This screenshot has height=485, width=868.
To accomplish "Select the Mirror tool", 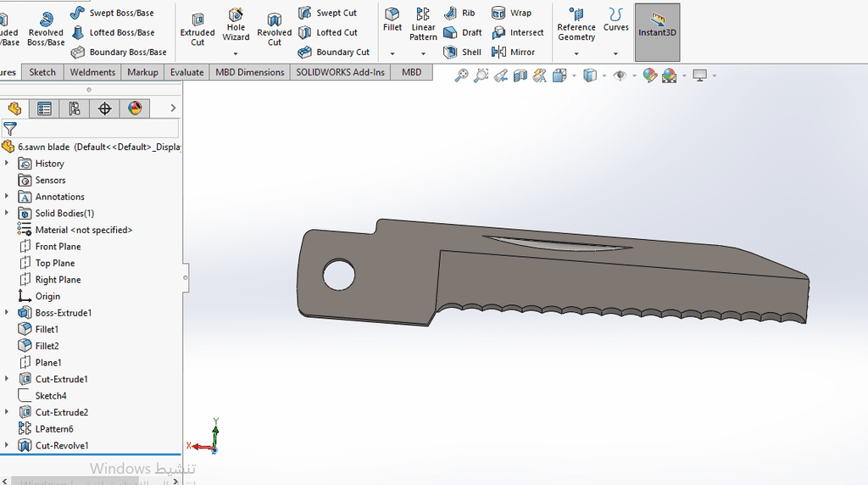I will pyautogui.click(x=513, y=52).
